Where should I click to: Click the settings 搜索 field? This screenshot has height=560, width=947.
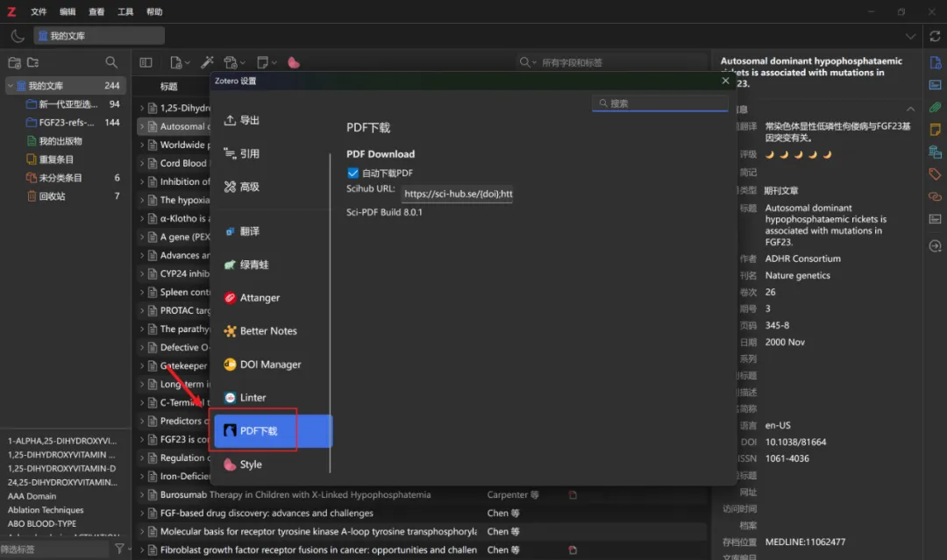coord(660,103)
